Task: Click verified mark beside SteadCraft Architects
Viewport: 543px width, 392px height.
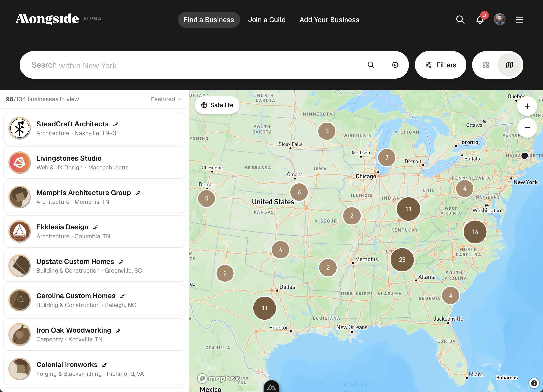Action: tap(116, 125)
